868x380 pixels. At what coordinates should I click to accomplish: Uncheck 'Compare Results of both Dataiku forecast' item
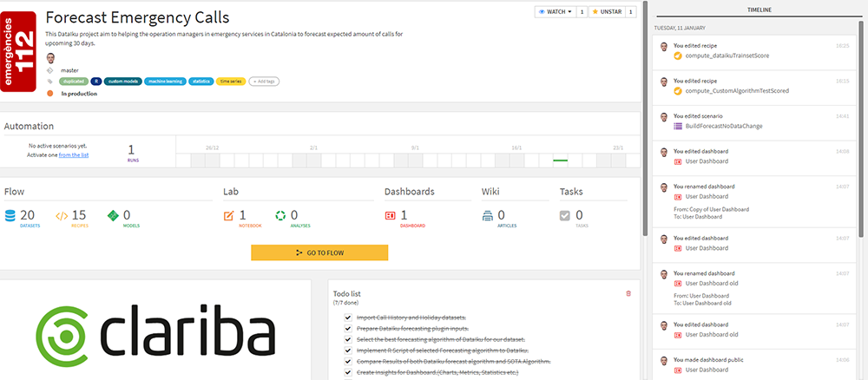[348, 362]
